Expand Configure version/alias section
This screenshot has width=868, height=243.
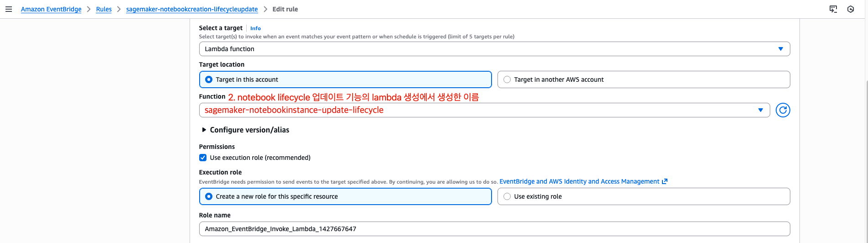(x=204, y=130)
